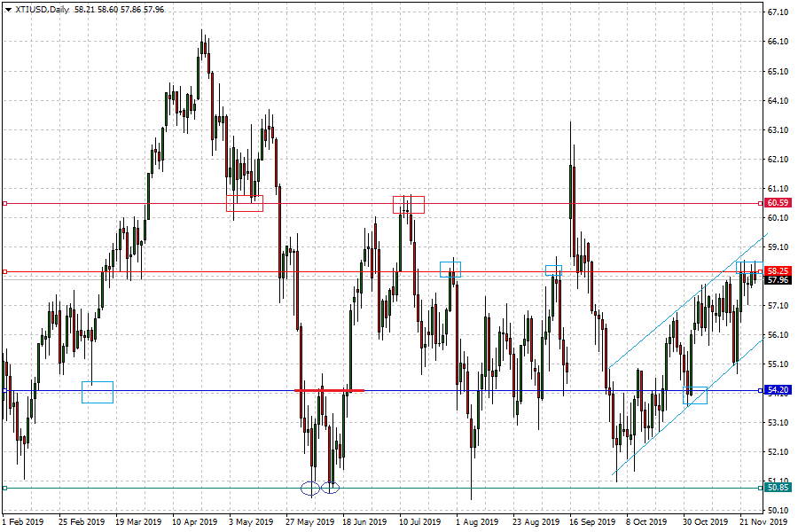Screen dimensions: 798x532
Task: Open the chart menu triangle beside XTIUSD
Action: [8, 10]
